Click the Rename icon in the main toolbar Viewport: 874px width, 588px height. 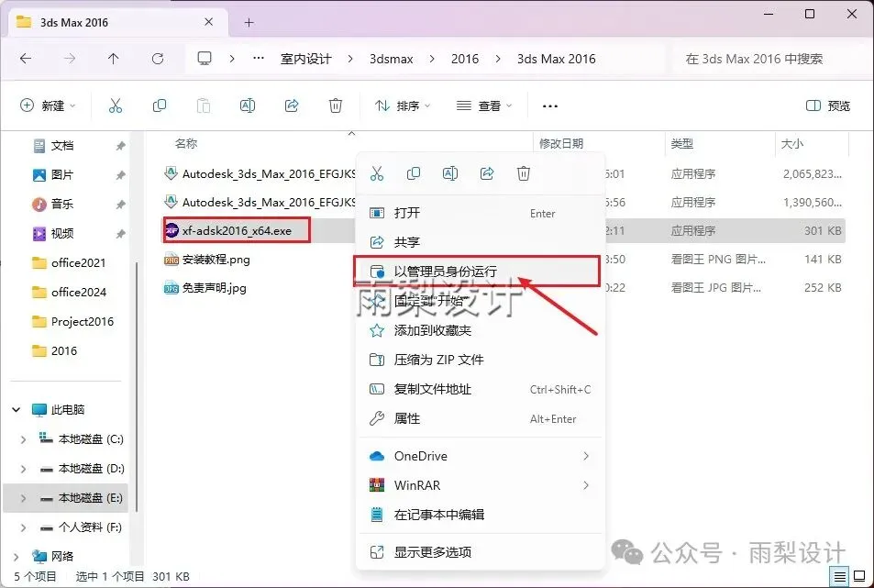point(248,105)
